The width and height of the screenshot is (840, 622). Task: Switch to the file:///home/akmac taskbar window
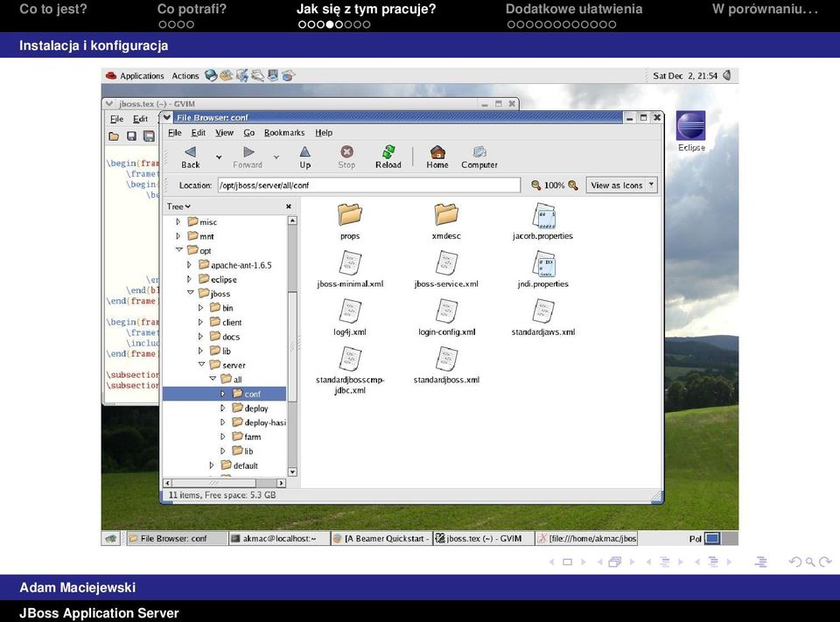point(586,538)
